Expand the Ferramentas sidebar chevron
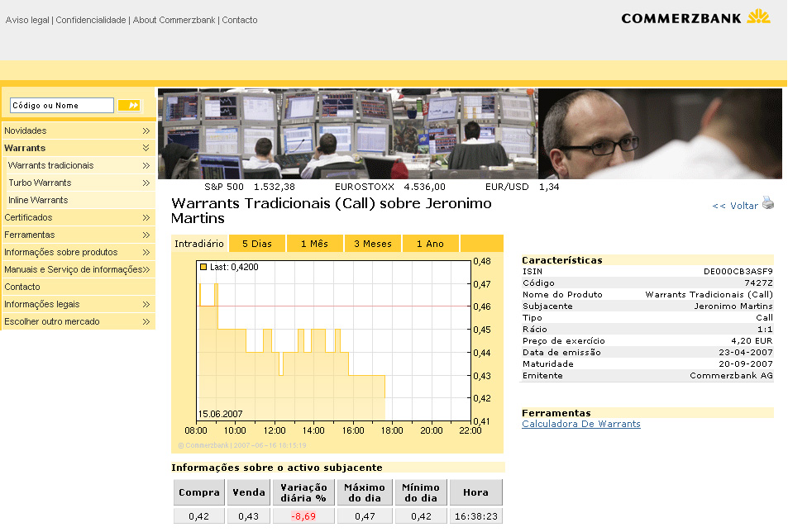The image size is (788, 532). (x=146, y=235)
